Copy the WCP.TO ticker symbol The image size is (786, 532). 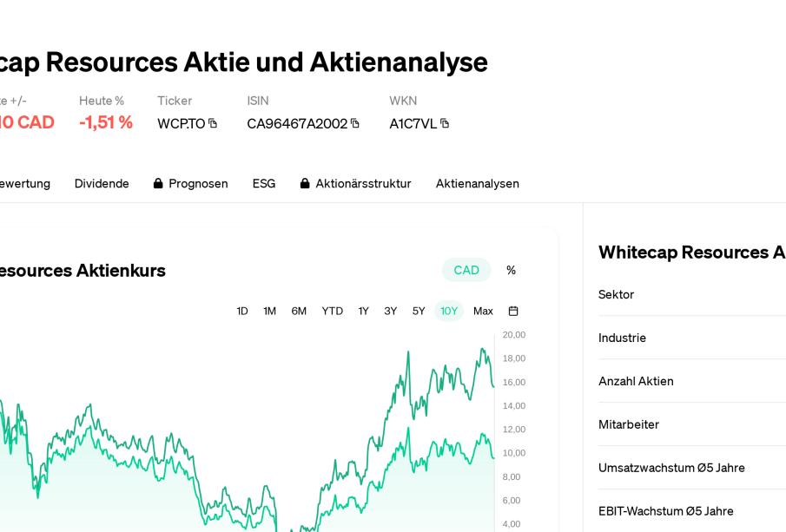coord(213,123)
